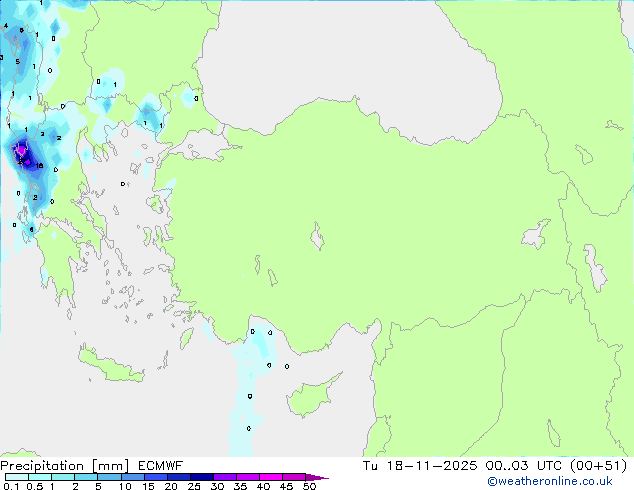This screenshot has height=490, width=634.
Task: Click the "(00+51)" forecast offset text
Action: [x=598, y=466]
